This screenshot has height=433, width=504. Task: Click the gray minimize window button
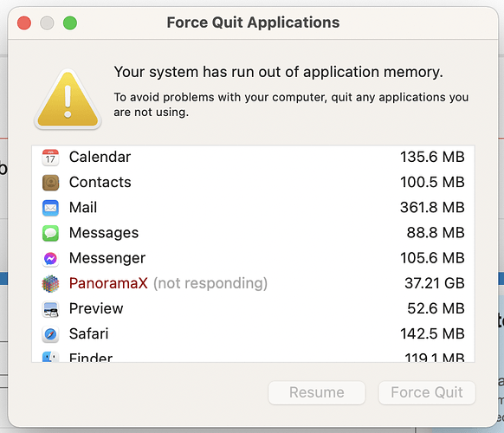pos(47,23)
